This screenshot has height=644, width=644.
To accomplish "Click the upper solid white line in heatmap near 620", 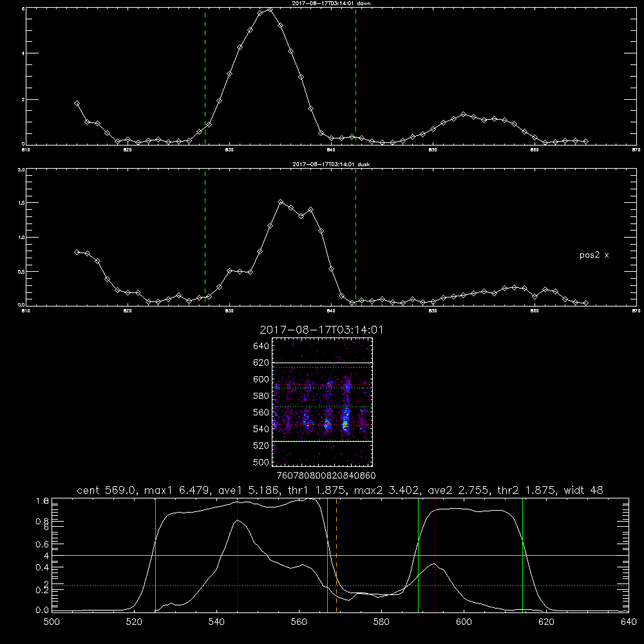I will coord(322,363).
